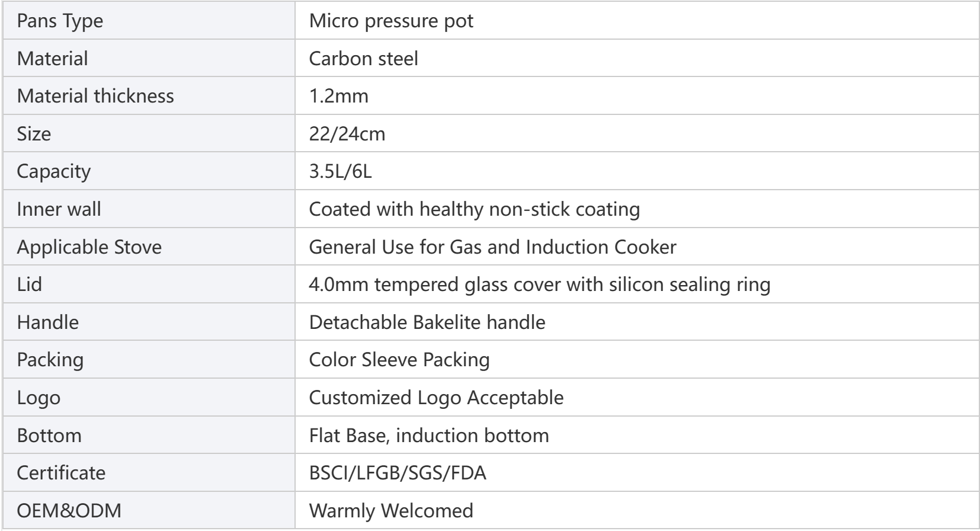This screenshot has height=531, width=980.
Task: Select the 'Material thickness' label
Action: click(x=95, y=96)
